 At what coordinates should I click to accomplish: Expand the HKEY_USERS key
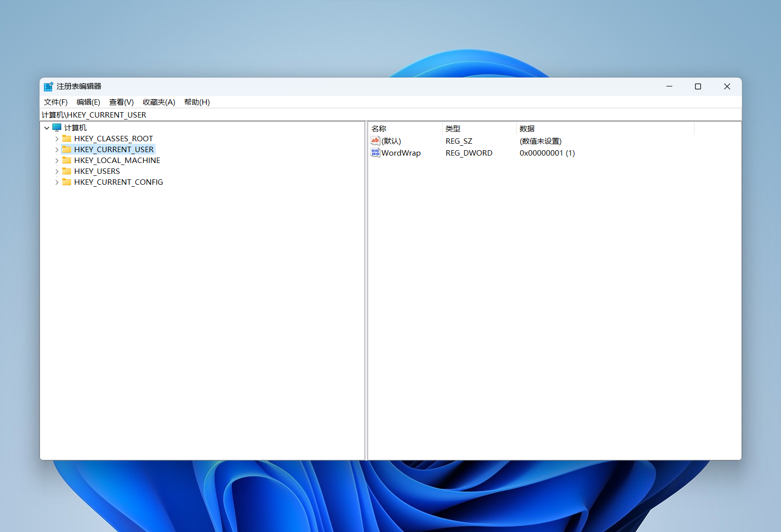pyautogui.click(x=57, y=171)
